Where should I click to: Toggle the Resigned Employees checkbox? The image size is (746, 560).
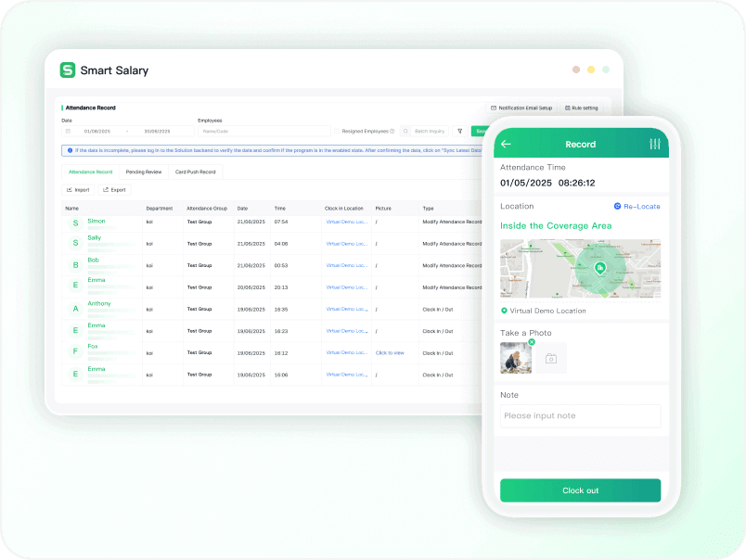337,132
